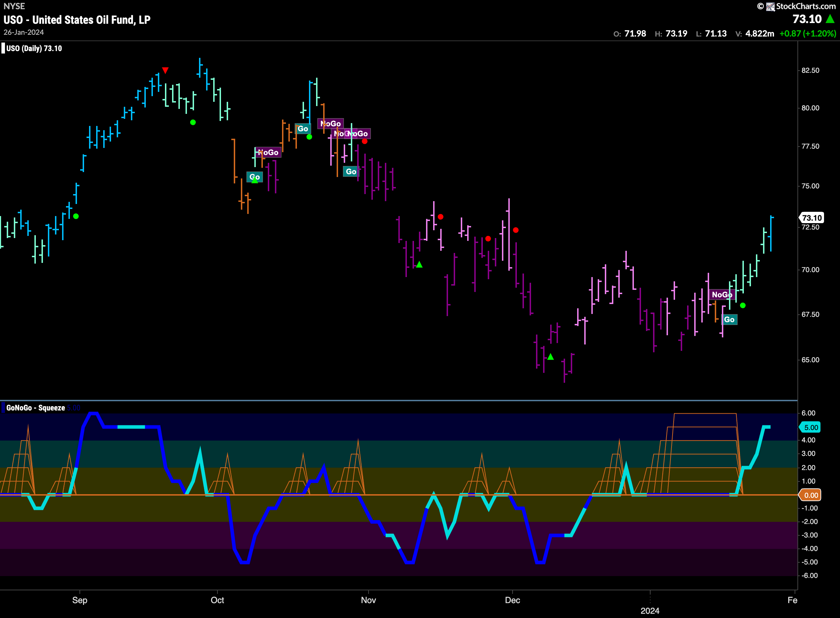Click the USO (Daily) 73.10 legend text

[34, 48]
